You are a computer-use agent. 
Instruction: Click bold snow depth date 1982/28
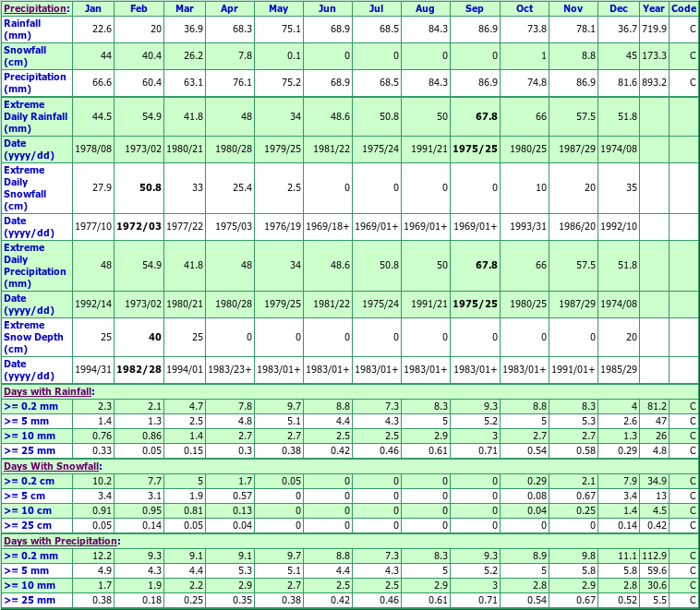click(x=139, y=369)
